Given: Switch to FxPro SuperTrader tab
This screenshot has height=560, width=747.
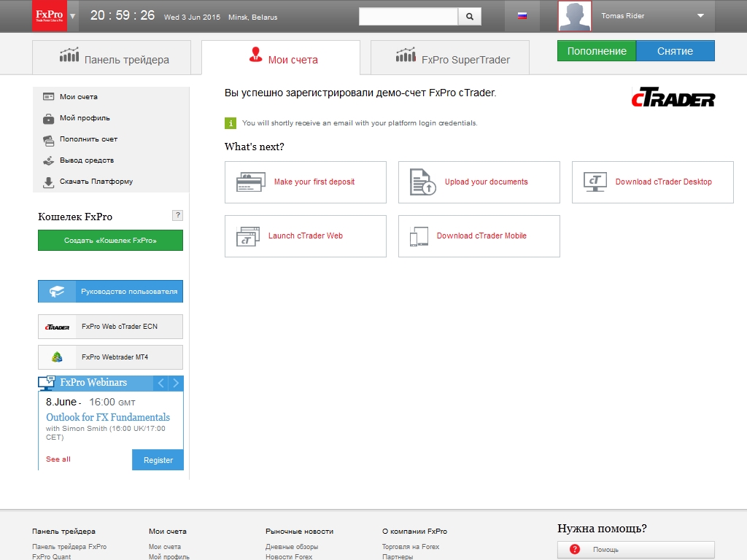Looking at the screenshot, I should tap(450, 59).
